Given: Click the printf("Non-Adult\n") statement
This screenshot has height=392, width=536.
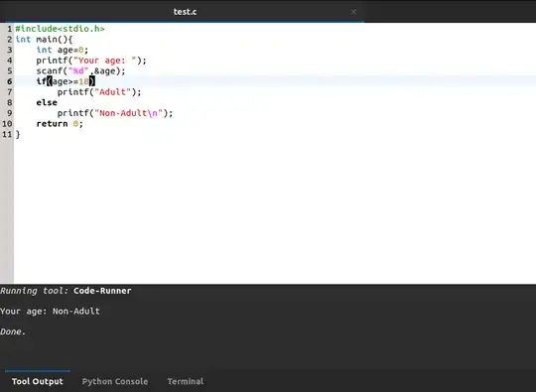Looking at the screenshot, I should pyautogui.click(x=115, y=113).
